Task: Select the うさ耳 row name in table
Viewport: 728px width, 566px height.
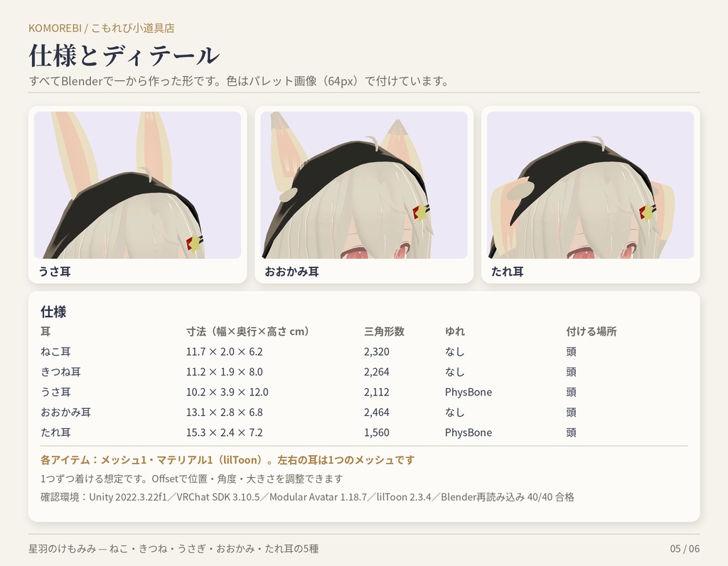Action: (55, 392)
